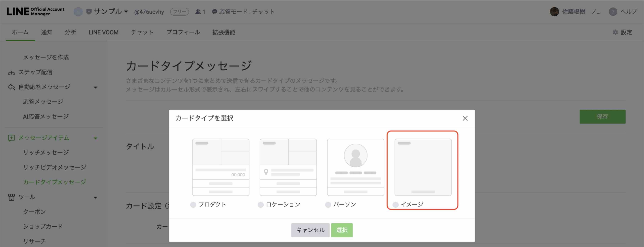Screen dimensions: 644x247
Task: Click the green 選択 button
Action: [342, 230]
